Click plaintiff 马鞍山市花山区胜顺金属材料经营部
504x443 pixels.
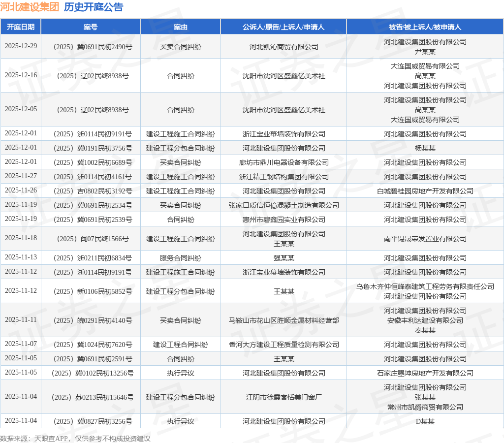tap(284, 320)
